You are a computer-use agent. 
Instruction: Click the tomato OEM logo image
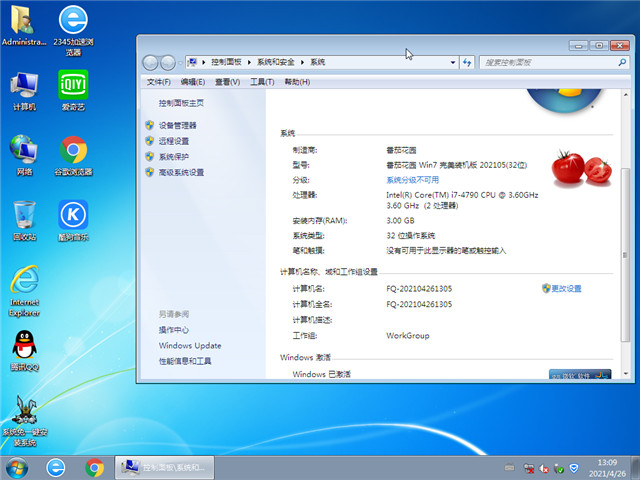[x=582, y=169]
